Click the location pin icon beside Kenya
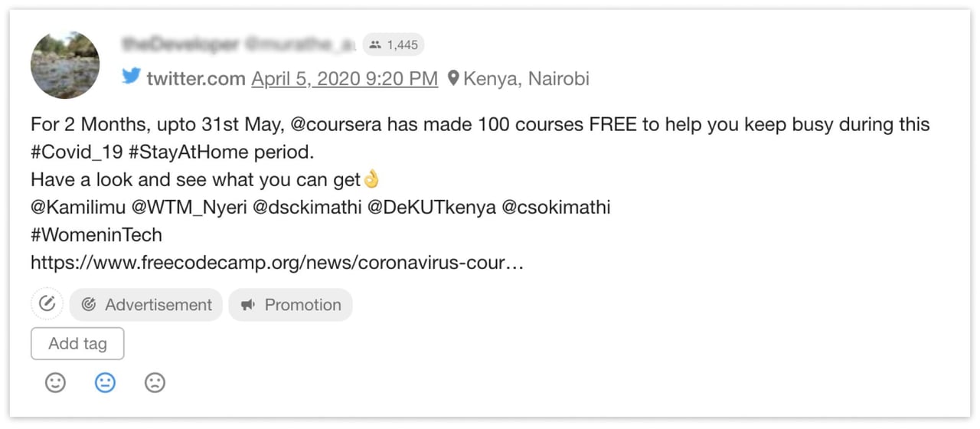The image size is (980, 429). coord(453,78)
